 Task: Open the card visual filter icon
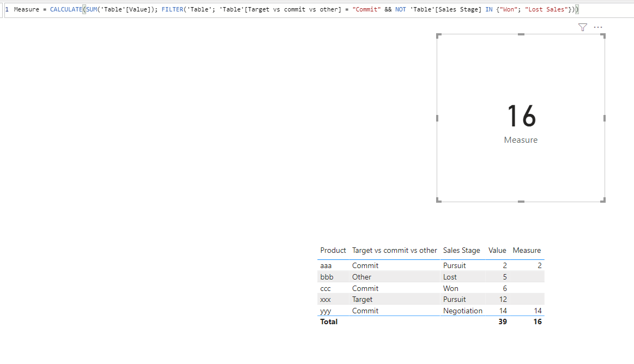tap(582, 27)
